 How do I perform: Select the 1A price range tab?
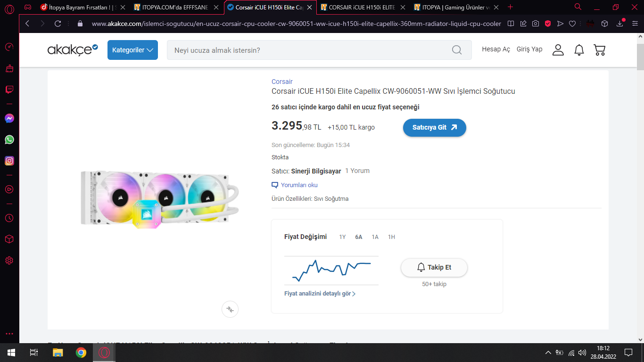(x=375, y=237)
